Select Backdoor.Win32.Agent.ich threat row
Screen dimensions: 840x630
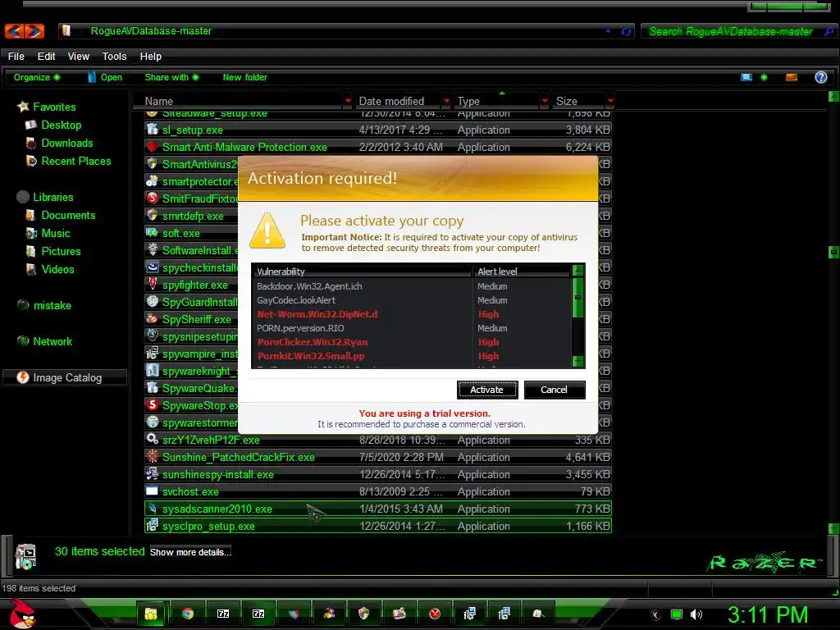coord(412,286)
